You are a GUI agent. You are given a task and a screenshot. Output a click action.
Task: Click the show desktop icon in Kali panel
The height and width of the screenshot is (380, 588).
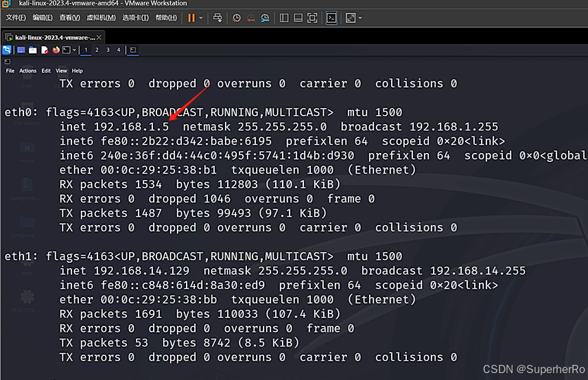21,50
